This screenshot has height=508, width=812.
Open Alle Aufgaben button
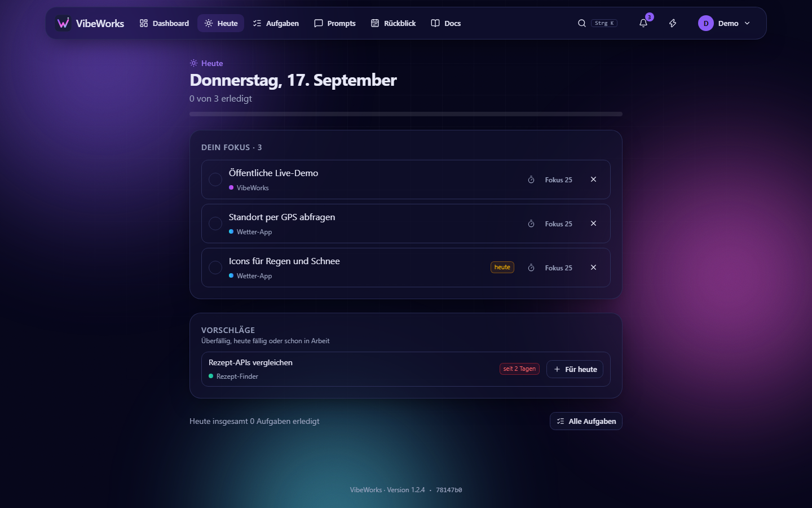pos(586,421)
